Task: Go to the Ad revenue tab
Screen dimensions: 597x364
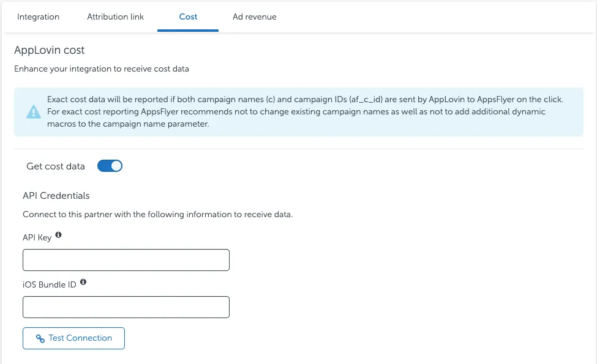Action: [254, 17]
